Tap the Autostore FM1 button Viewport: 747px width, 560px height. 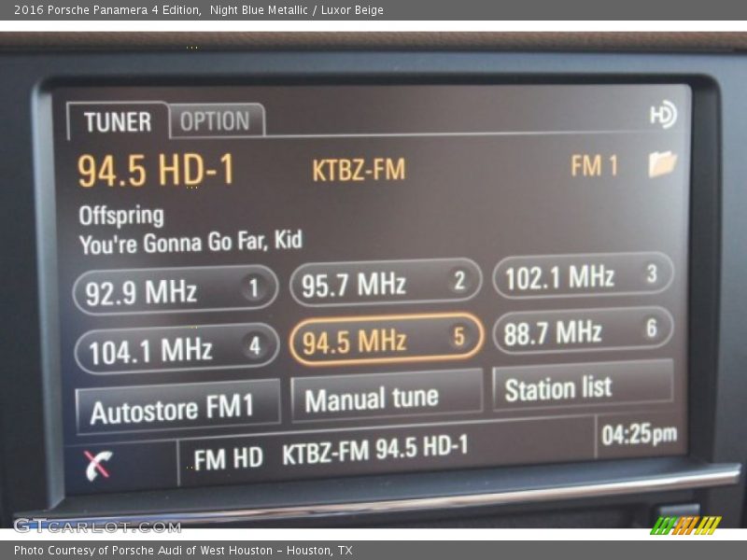177,408
